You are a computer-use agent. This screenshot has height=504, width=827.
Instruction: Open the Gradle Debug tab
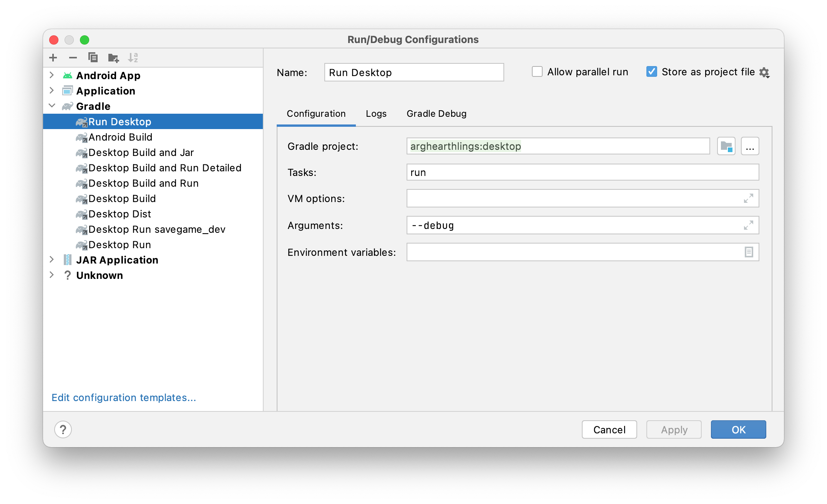pos(437,114)
